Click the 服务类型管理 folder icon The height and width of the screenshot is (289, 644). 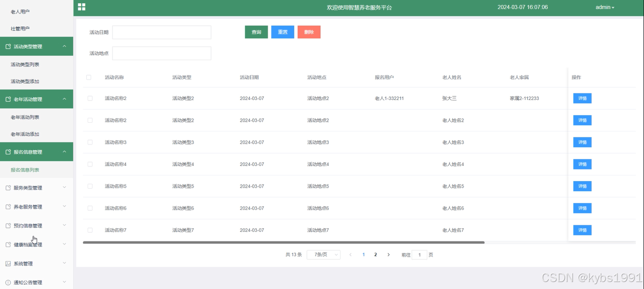[8, 188]
